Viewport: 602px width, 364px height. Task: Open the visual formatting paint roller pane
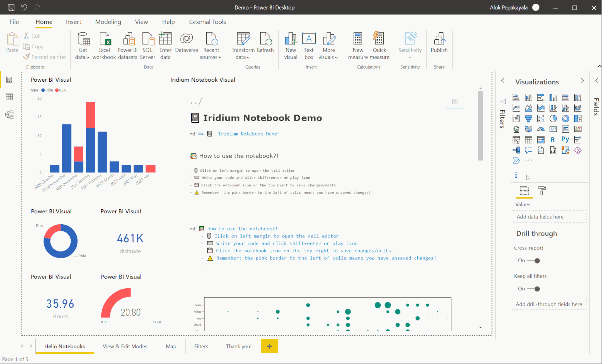click(542, 191)
